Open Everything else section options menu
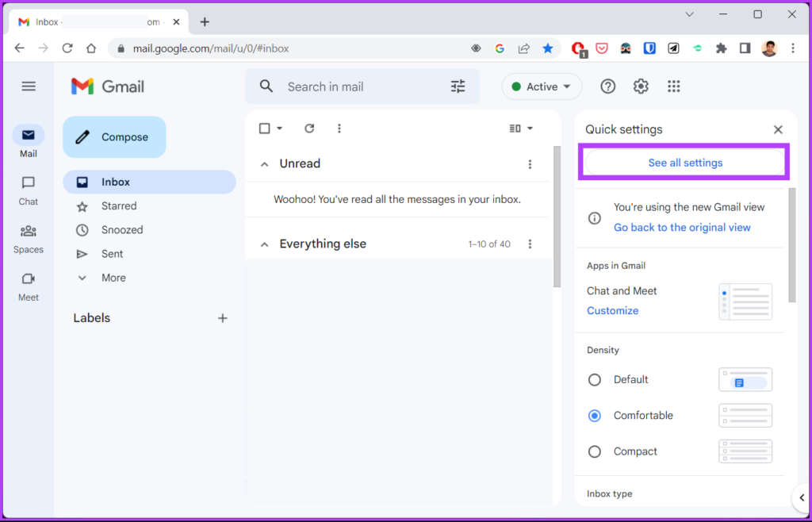Screen dimensions: 812x522 [529, 244]
